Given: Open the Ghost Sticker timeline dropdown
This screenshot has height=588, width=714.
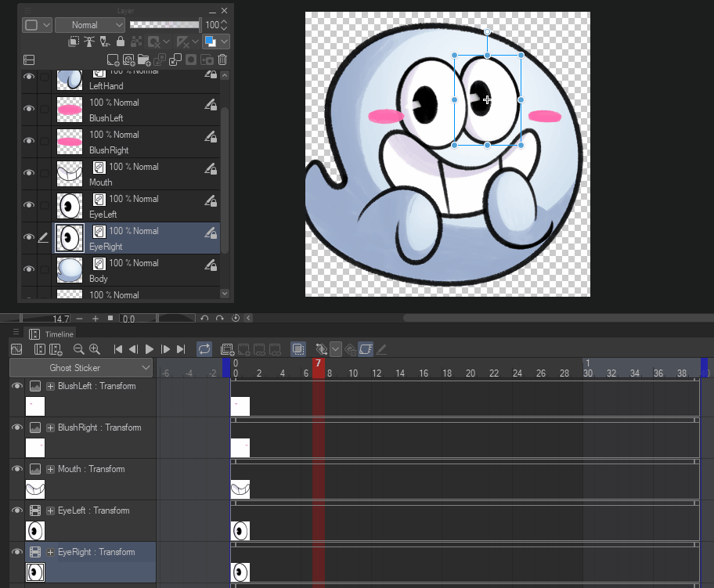Looking at the screenshot, I should pyautogui.click(x=81, y=368).
